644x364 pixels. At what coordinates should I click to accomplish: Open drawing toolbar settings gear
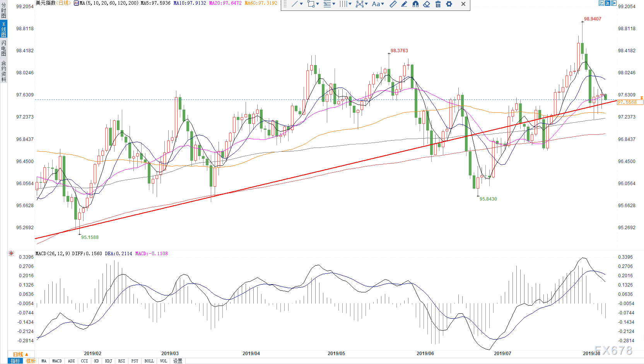click(449, 4)
